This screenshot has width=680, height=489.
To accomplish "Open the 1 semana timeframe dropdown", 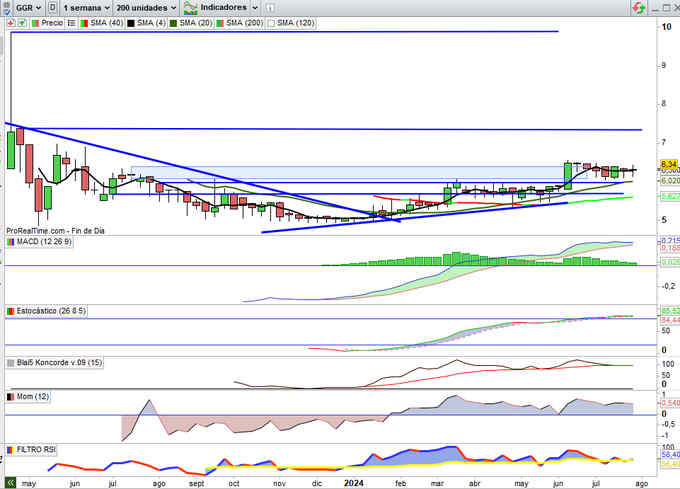I will pos(86,8).
